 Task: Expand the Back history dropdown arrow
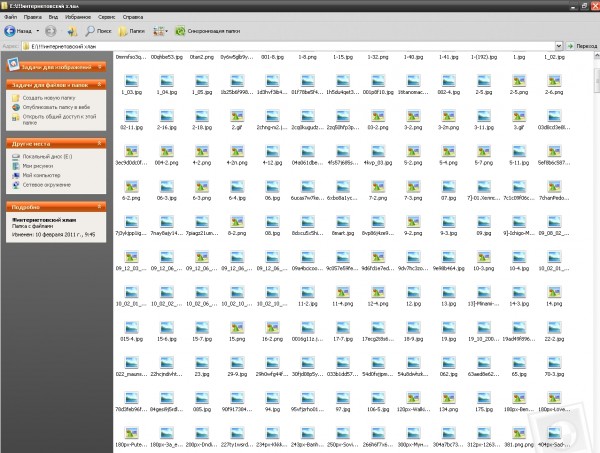pyautogui.click(x=38, y=31)
